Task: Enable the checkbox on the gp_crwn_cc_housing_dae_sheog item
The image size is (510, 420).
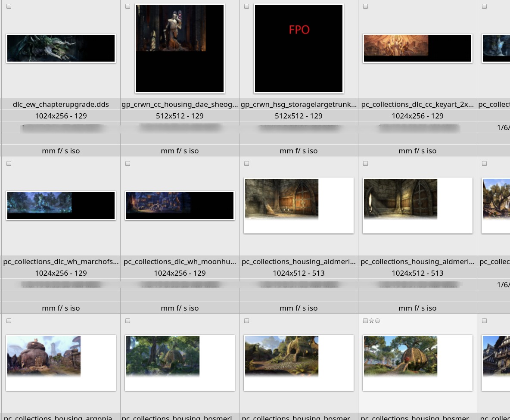Action: (128, 6)
